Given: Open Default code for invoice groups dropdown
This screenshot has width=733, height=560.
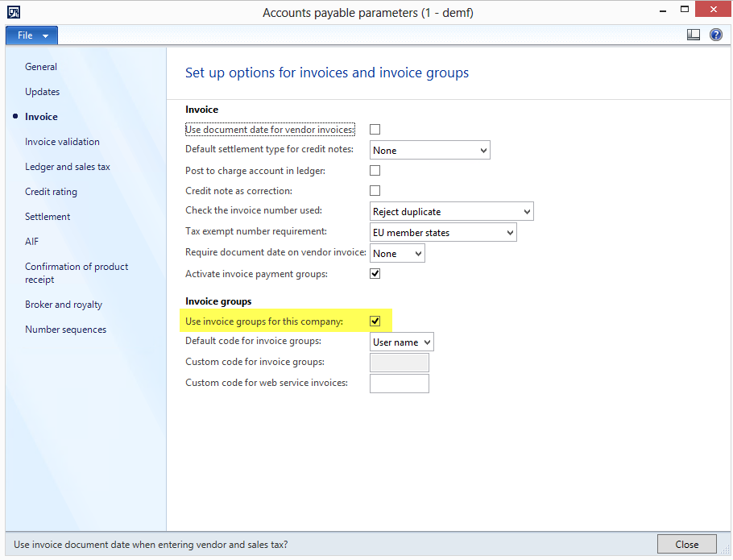Looking at the screenshot, I should [402, 342].
